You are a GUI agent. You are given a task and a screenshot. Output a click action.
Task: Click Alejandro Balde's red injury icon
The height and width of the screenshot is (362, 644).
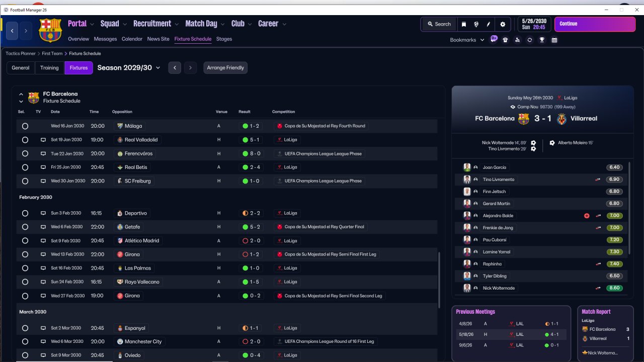[x=587, y=216]
